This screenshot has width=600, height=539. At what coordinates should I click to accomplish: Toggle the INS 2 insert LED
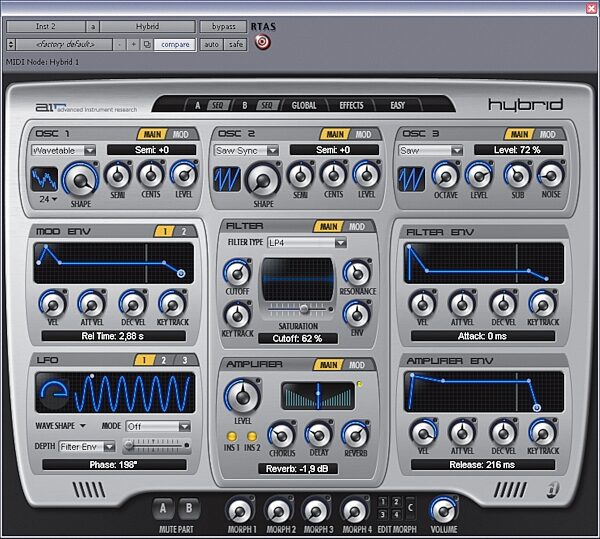[252, 436]
